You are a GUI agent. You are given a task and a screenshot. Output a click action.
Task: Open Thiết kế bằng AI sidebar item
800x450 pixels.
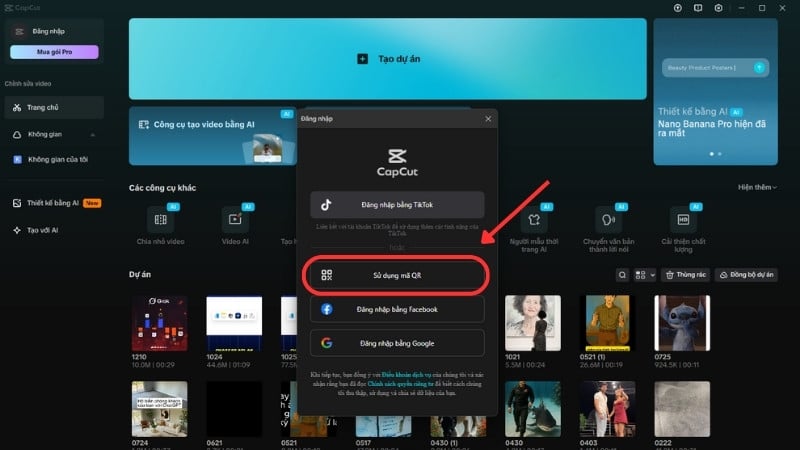[53, 203]
